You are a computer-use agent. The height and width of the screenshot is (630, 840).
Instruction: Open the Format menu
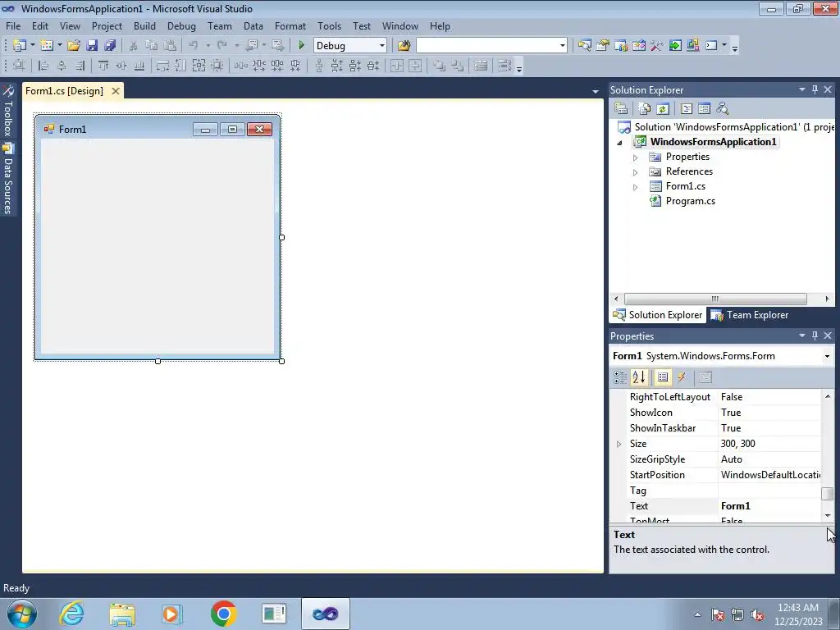point(290,25)
